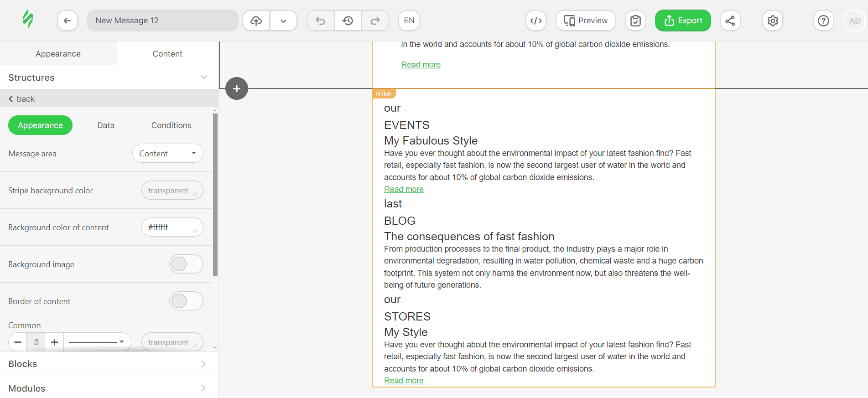Click the orange HTML block label
The height and width of the screenshot is (398, 868).
point(384,94)
